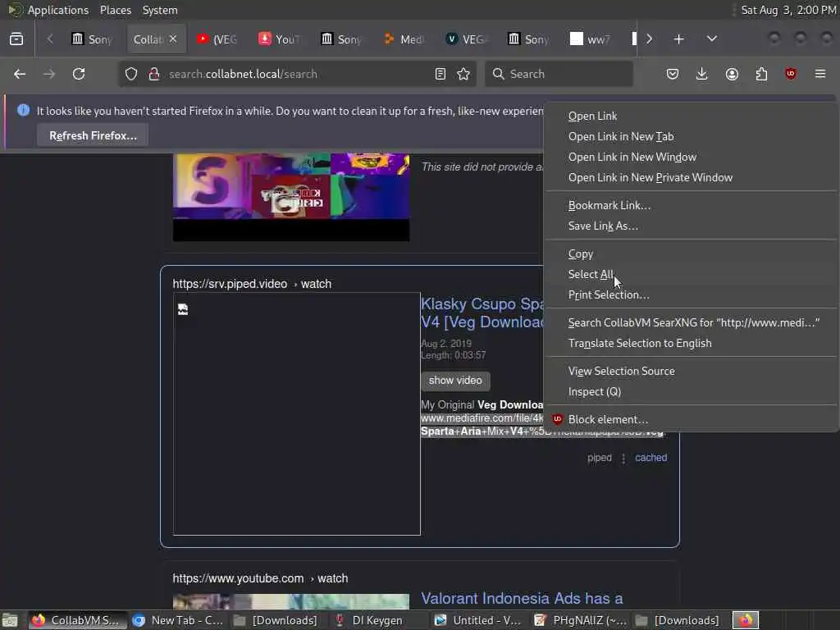Click the address bar URL field
This screenshot has width=840, height=630.
coord(297,74)
